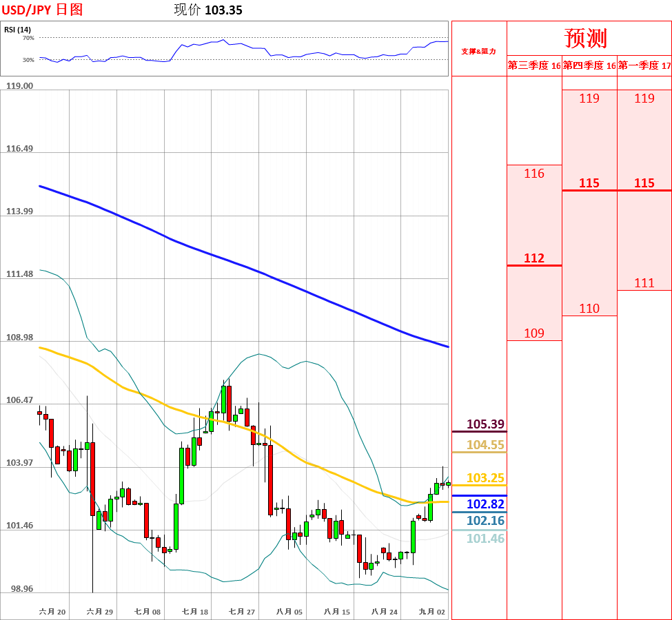This screenshot has width=672, height=620.
Task: Click the 101.46 support level in the support column
Action: 485,539
